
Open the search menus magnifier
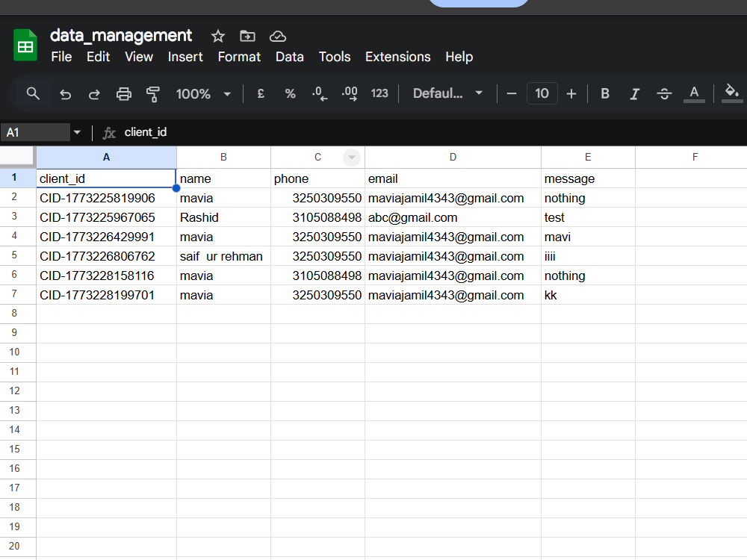[x=33, y=93]
